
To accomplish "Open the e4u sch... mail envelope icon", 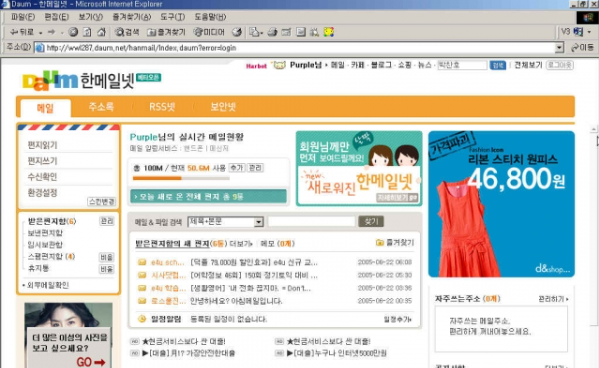I will pyautogui.click(x=142, y=262).
